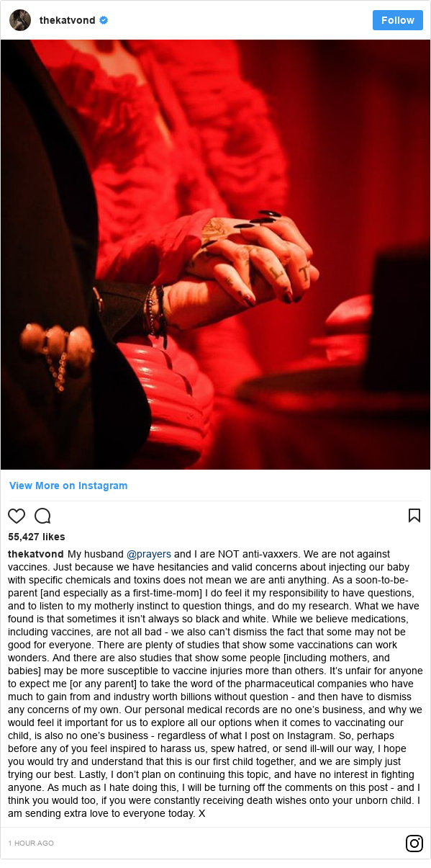The width and height of the screenshot is (431, 868).
Task: Click View More on Instagram link
Action: tap(68, 486)
